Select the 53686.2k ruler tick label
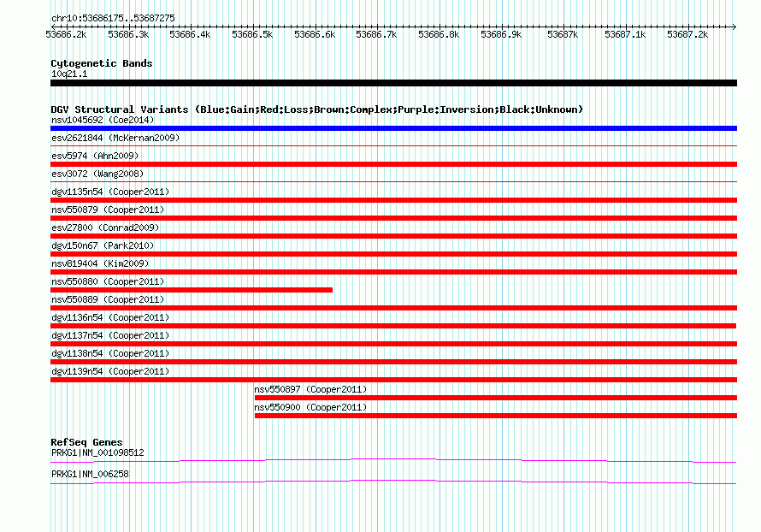Viewport: 761px width, 532px height. coord(66,34)
